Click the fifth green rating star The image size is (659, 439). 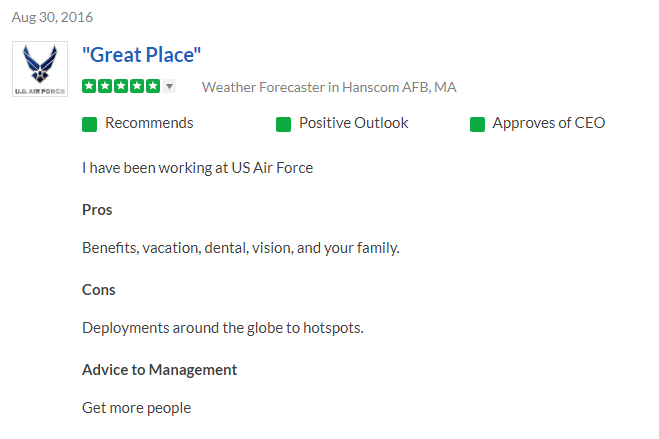point(152,86)
